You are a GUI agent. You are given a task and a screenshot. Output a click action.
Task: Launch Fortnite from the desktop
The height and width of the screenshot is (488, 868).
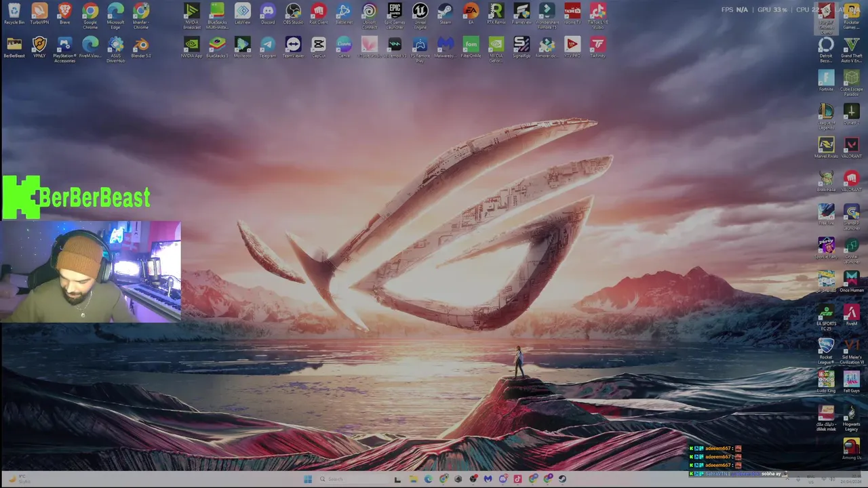coord(826,81)
